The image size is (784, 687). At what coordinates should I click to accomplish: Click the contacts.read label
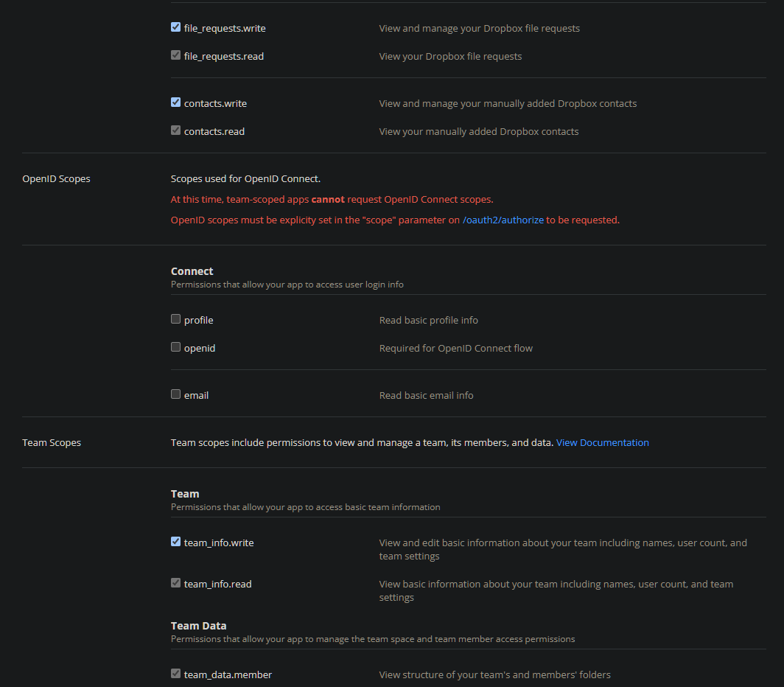click(x=214, y=132)
